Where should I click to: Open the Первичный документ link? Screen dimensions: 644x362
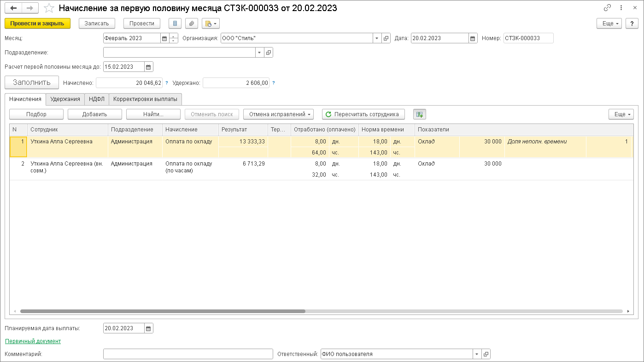pos(33,341)
